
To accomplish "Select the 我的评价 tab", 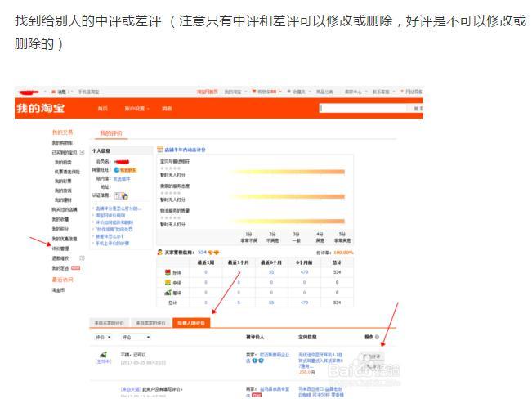I will point(111,133).
